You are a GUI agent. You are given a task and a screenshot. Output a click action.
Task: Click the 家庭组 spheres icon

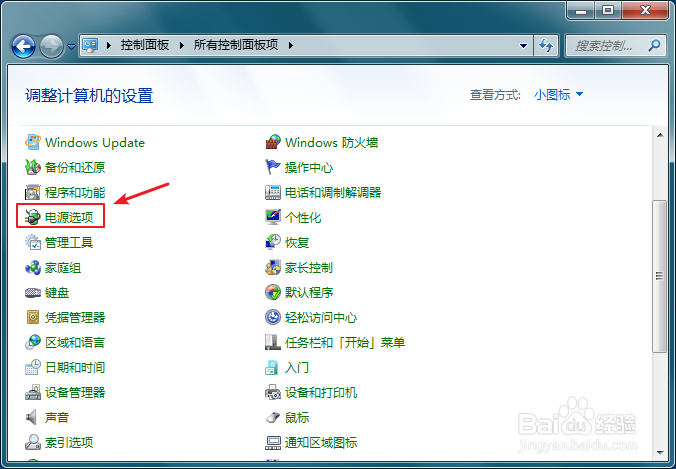point(33,267)
